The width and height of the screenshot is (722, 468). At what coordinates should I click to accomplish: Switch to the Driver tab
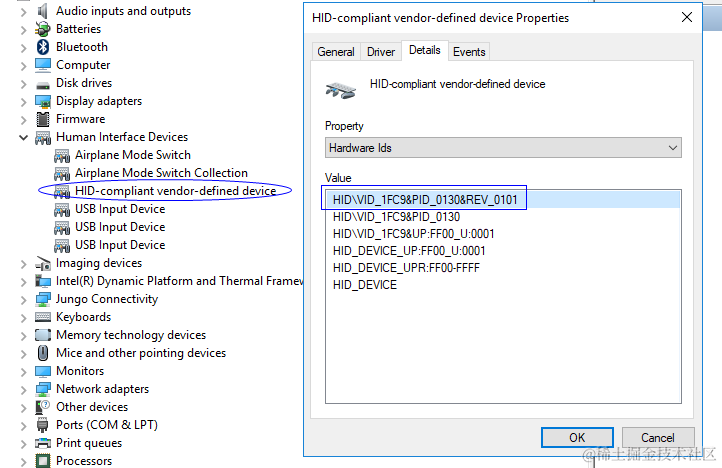pyautogui.click(x=381, y=52)
